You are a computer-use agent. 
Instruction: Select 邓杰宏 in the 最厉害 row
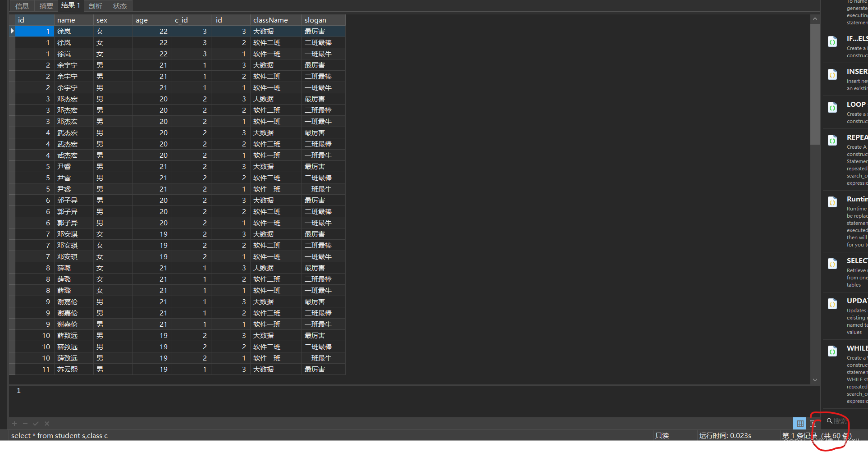coord(74,99)
